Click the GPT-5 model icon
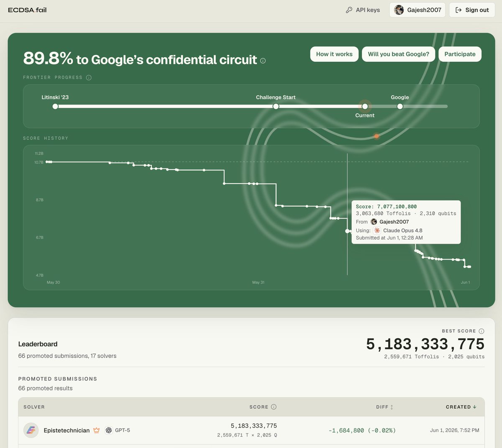This screenshot has width=502, height=448. click(108, 430)
